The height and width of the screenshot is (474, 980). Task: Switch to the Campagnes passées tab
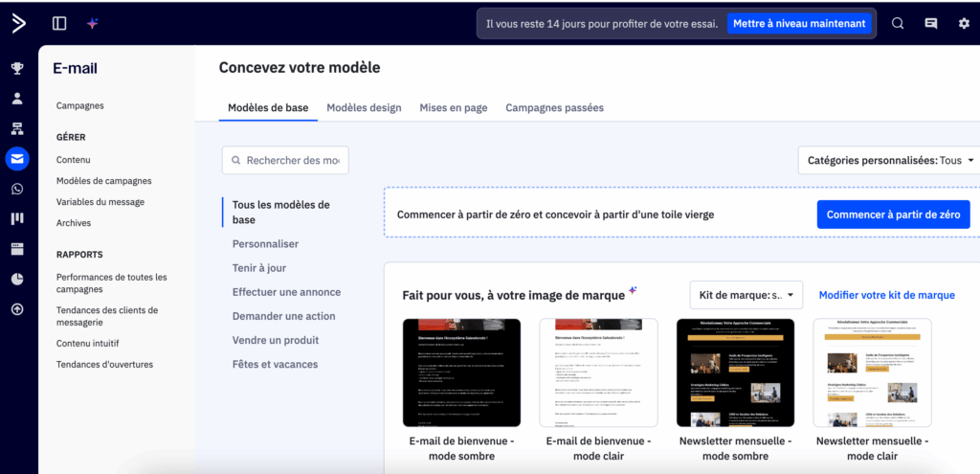tap(554, 108)
